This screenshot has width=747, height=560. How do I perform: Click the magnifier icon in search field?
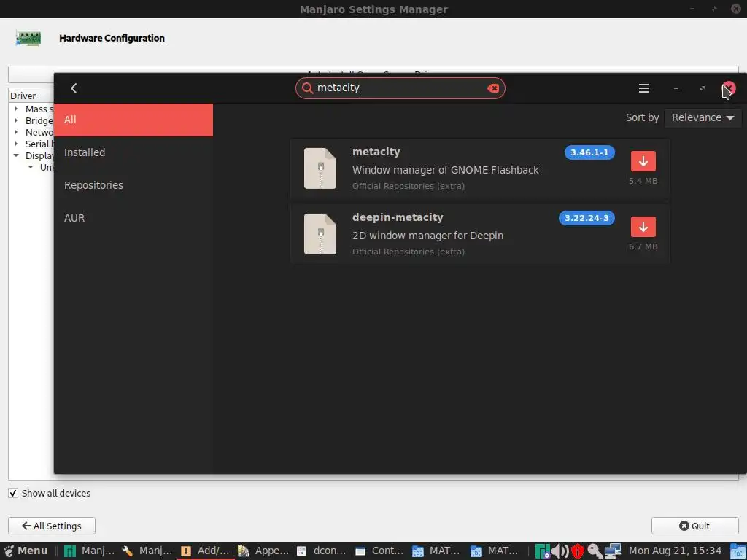(307, 88)
